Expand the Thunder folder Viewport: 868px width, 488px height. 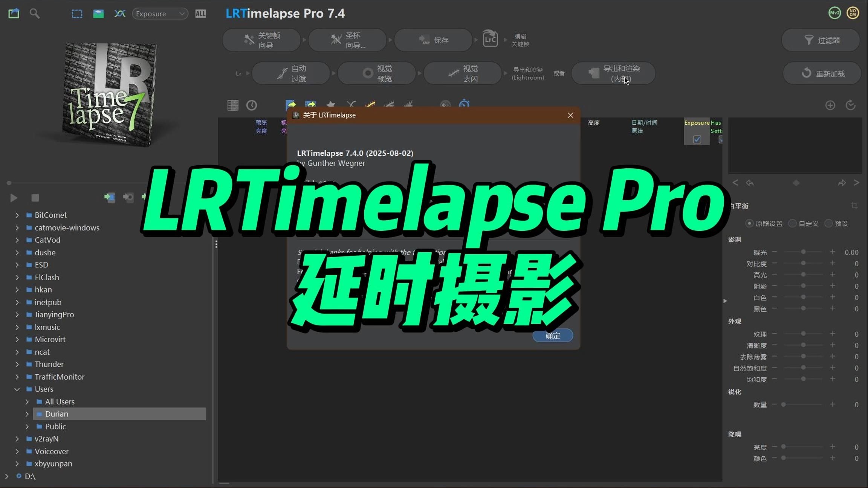(x=17, y=364)
